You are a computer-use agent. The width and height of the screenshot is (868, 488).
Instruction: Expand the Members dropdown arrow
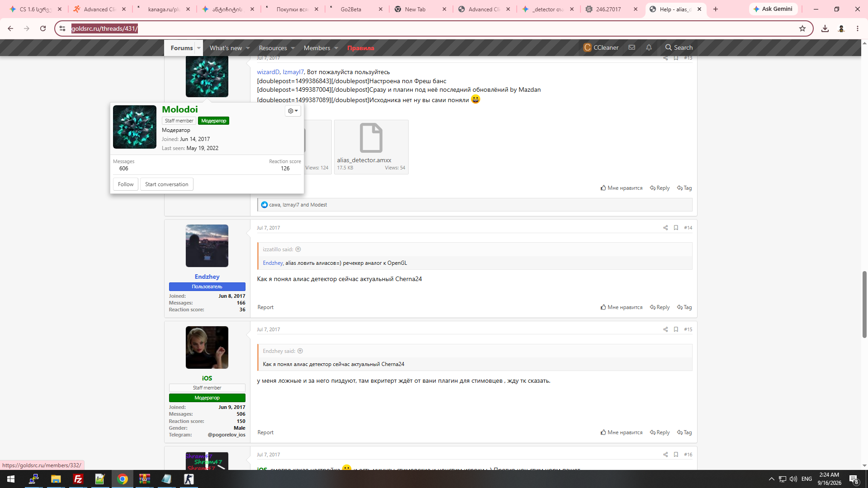click(336, 48)
